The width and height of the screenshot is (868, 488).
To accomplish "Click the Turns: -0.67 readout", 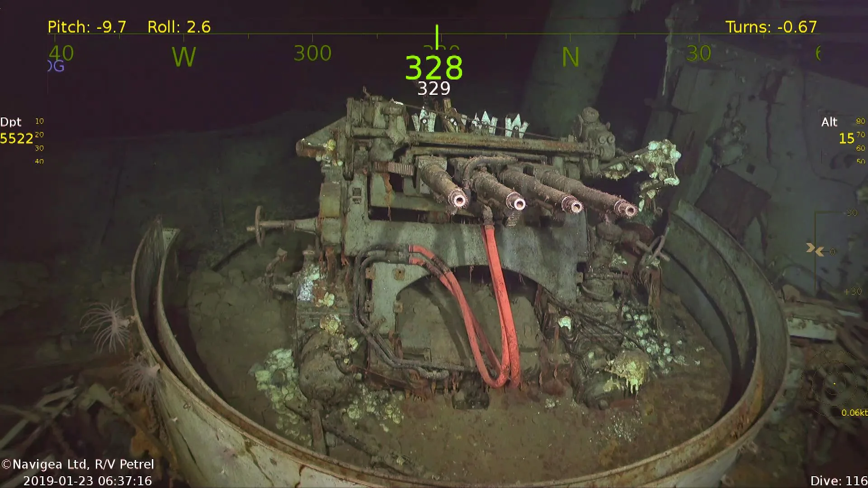I will point(771,27).
